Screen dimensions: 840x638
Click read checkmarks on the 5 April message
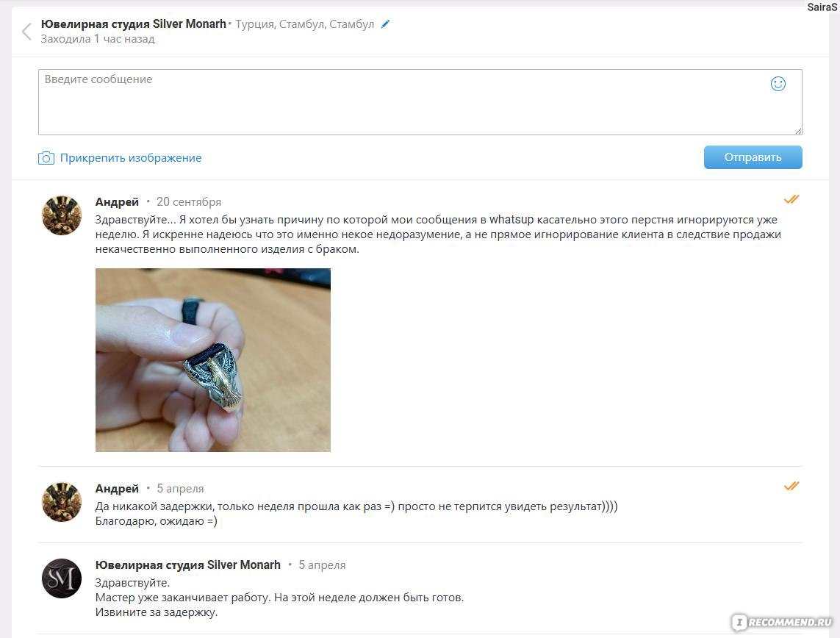point(791,486)
